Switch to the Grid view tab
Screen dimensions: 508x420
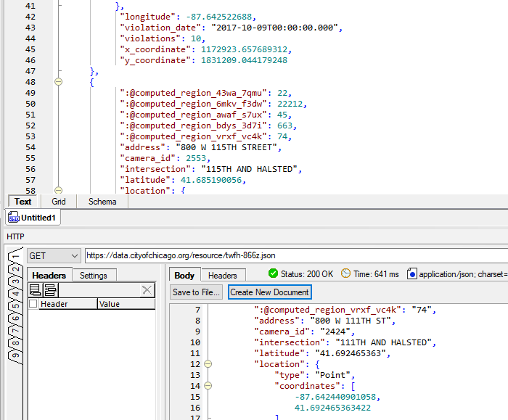click(x=59, y=202)
